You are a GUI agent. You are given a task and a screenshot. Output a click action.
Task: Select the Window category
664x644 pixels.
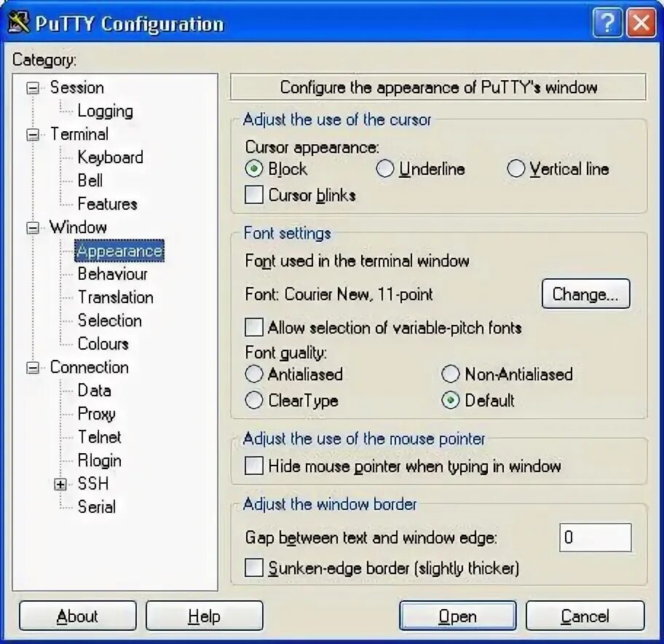78,227
